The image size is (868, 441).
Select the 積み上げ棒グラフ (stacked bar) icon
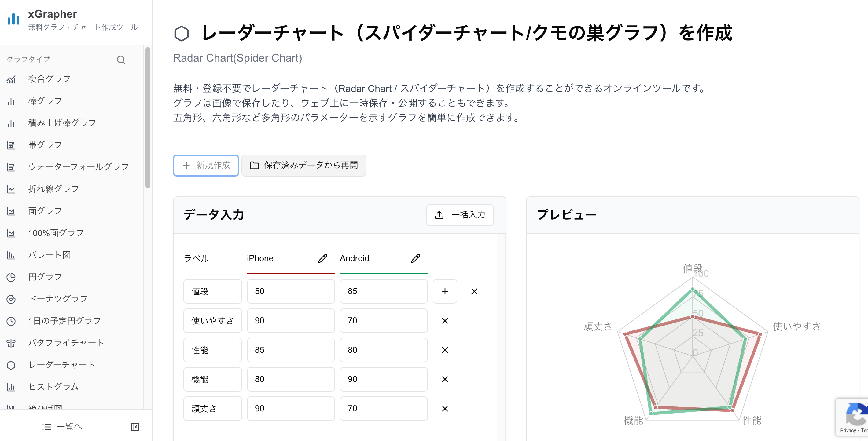pos(11,123)
